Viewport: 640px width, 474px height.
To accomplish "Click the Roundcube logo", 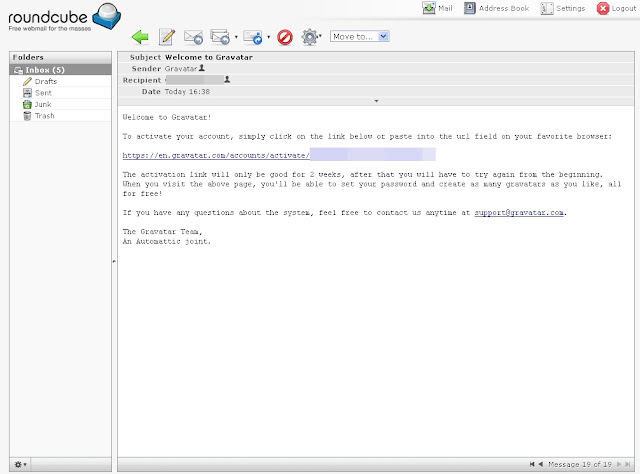I will (64, 17).
